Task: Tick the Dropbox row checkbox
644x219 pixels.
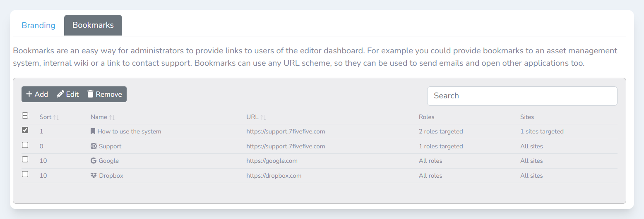Action: point(25,174)
